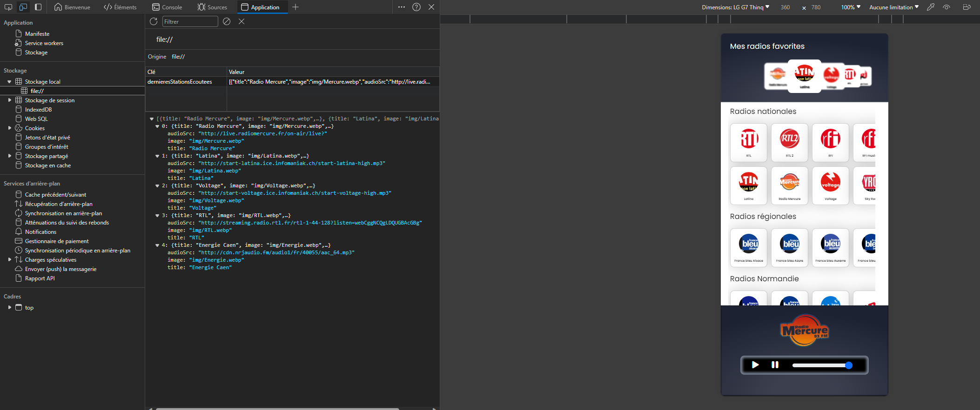Select the RTL 2 station tile
980x410 pixels.
pyautogui.click(x=790, y=143)
